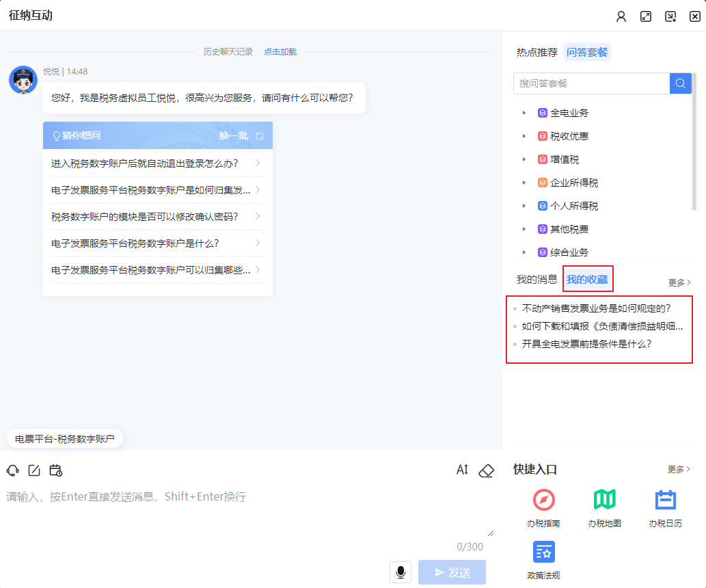Click 更多 next to 我的收藏
The image size is (706, 588).
click(679, 282)
